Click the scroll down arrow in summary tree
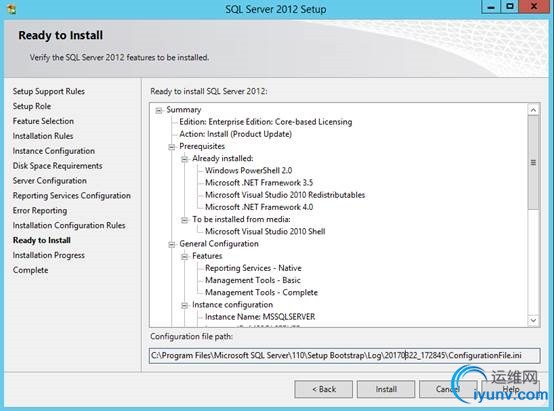Screen dimensions: 554x411 pos(534,321)
